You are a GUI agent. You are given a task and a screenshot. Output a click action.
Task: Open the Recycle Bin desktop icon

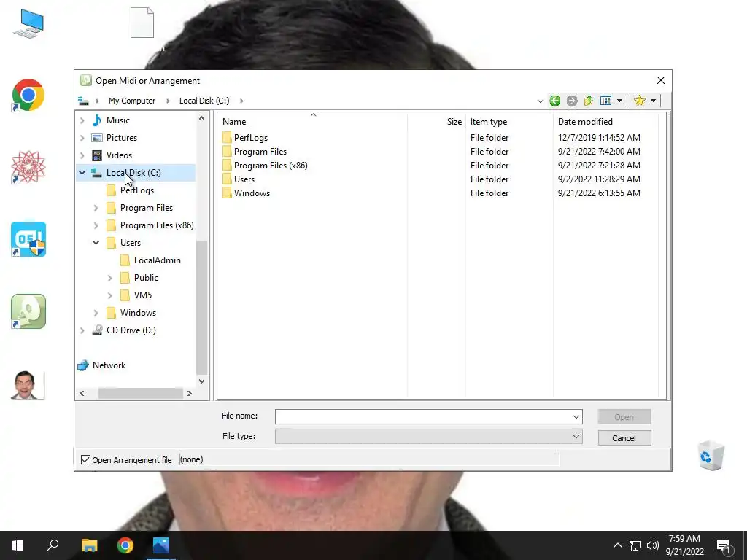pos(711,456)
